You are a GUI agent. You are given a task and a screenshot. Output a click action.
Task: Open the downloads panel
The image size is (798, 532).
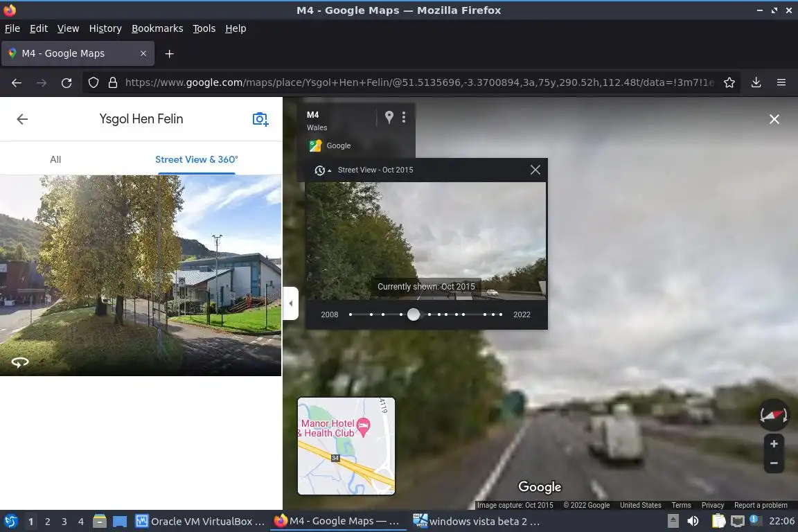756,82
